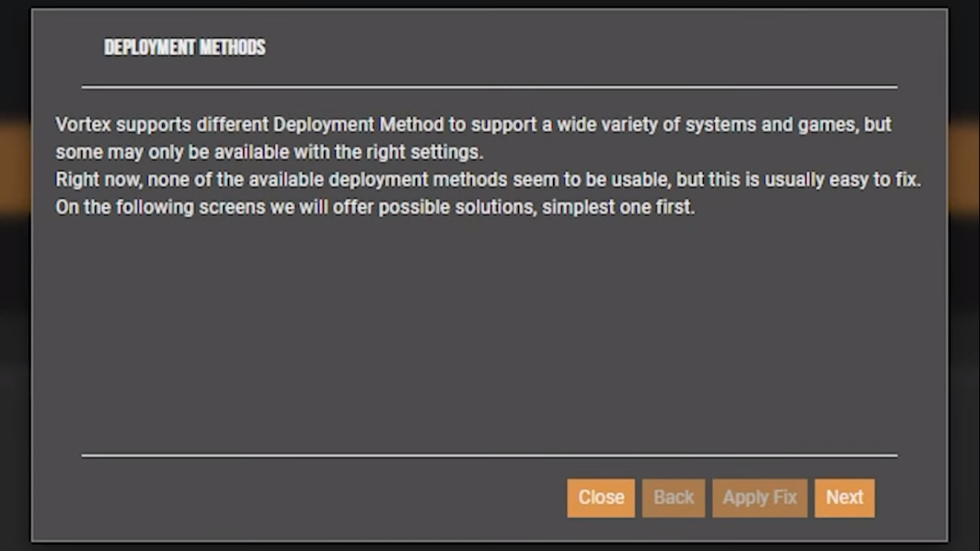Click the orange strip right of the dialog
Image resolution: width=980 pixels, height=551 pixels.
(x=965, y=169)
